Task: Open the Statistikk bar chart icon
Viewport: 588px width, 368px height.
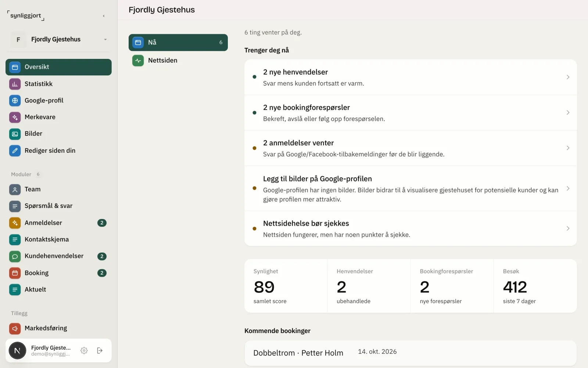Action: coord(15,84)
